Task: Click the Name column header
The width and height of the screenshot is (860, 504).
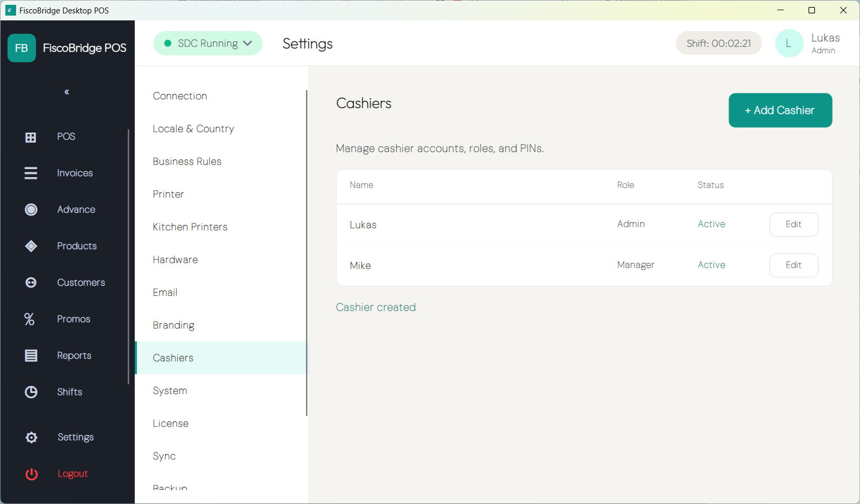Action: tap(361, 185)
